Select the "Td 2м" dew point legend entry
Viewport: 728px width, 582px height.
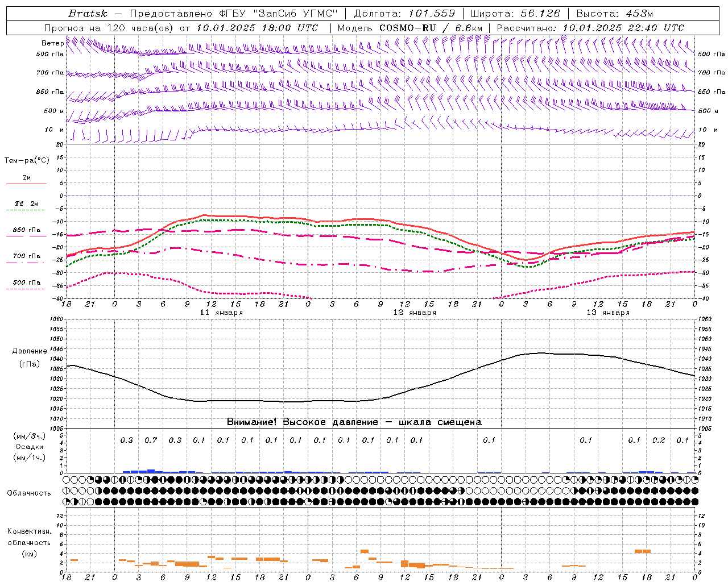point(26,206)
